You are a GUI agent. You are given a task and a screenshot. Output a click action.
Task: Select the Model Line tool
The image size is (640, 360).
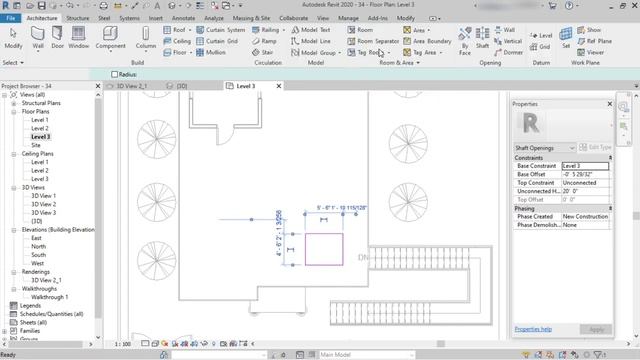coord(311,41)
